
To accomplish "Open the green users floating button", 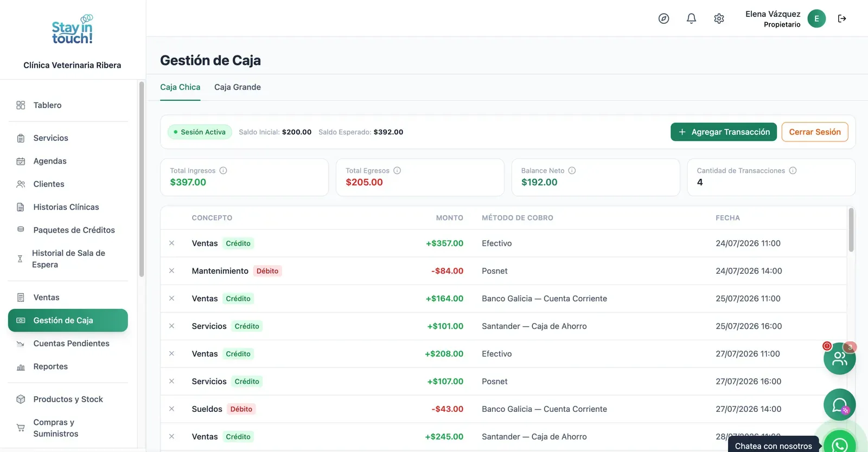I will click(839, 358).
